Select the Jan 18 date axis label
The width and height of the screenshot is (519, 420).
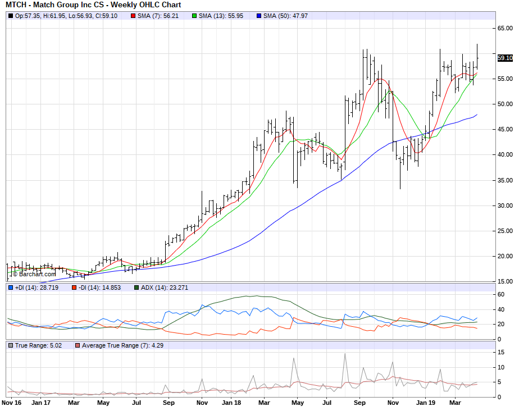[231, 403]
